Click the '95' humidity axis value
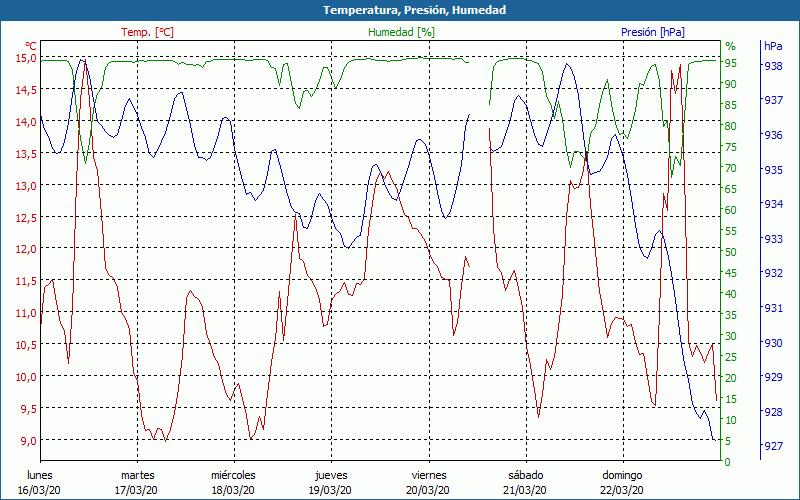Viewport: 800px width, 500px height. 731,63
